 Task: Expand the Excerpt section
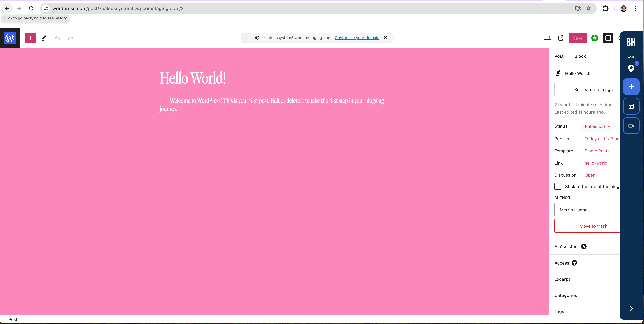pos(584,279)
